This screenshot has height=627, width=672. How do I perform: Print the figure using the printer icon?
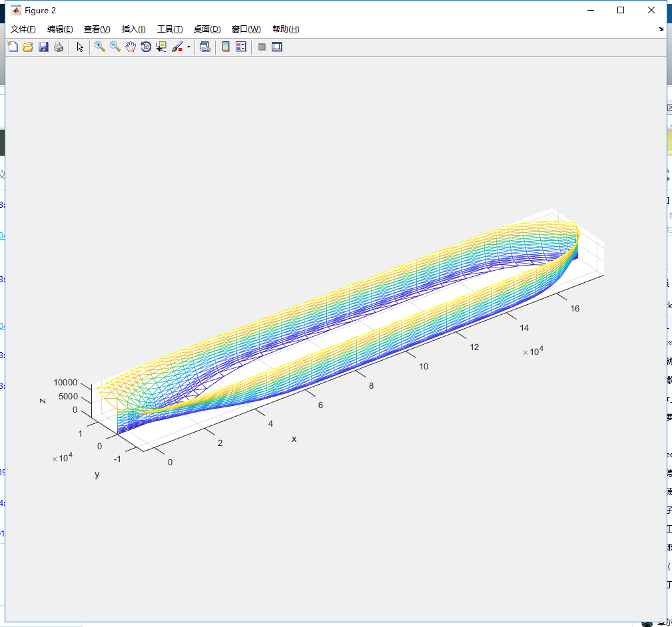pos(59,47)
